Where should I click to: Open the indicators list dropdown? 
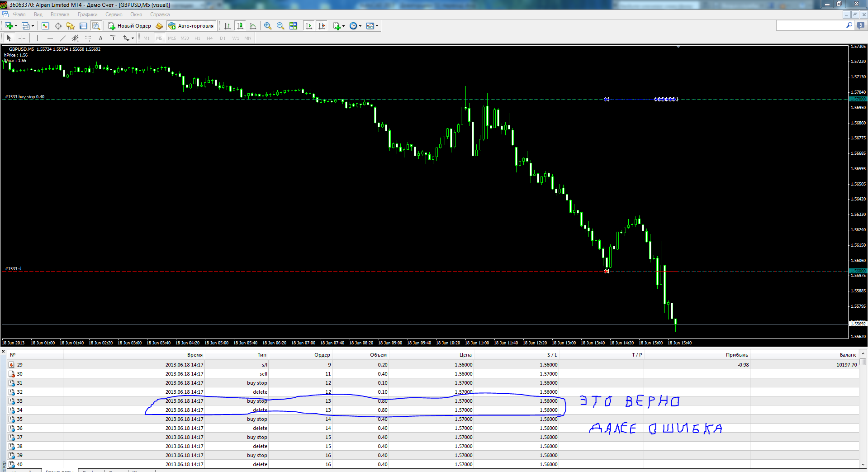click(339, 26)
